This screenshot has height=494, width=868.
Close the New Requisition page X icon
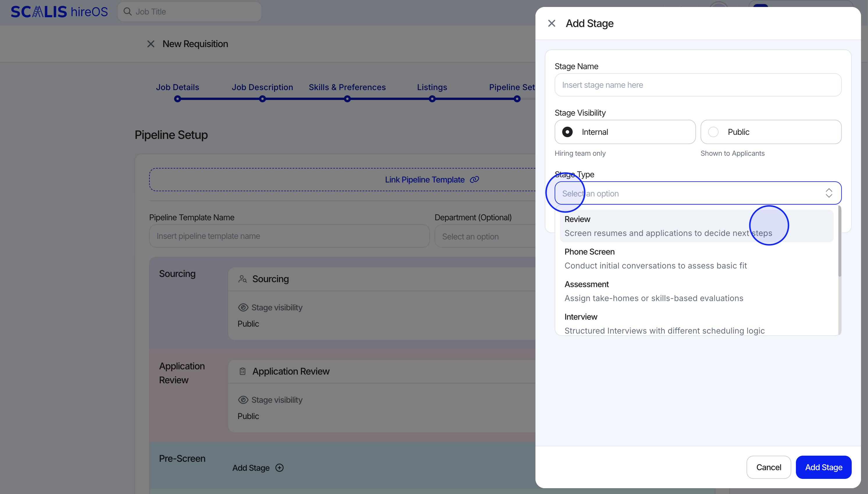[151, 44]
